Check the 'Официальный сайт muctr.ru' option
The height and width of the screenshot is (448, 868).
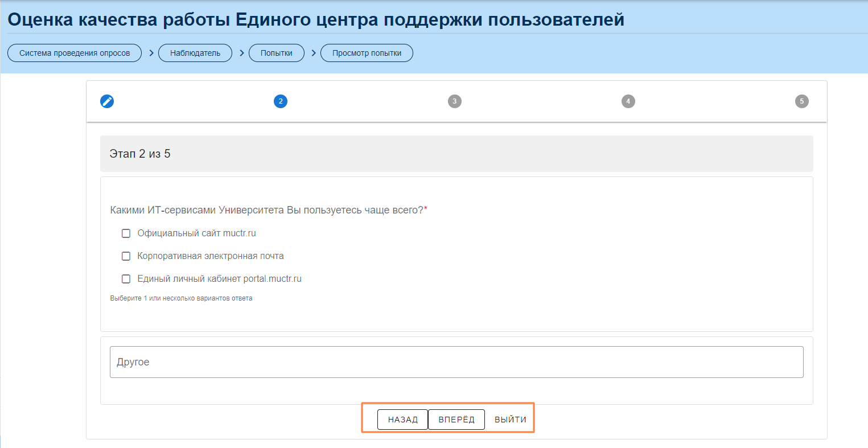126,233
